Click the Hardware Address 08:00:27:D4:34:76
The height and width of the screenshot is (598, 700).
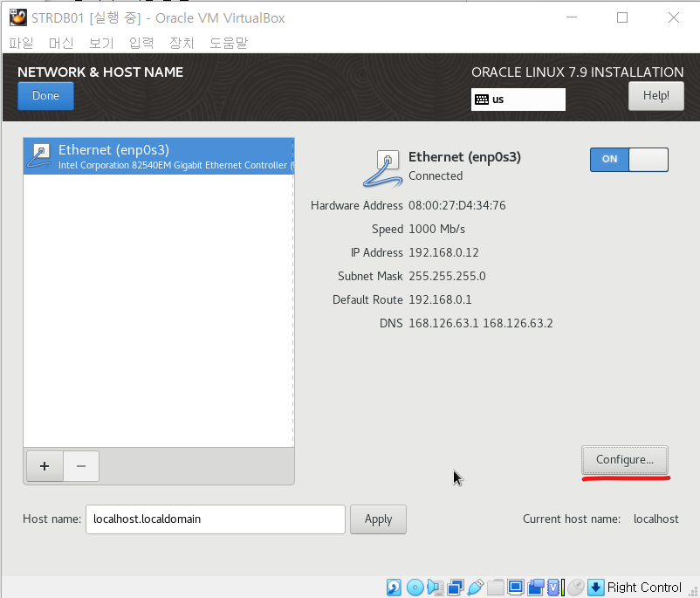click(456, 205)
